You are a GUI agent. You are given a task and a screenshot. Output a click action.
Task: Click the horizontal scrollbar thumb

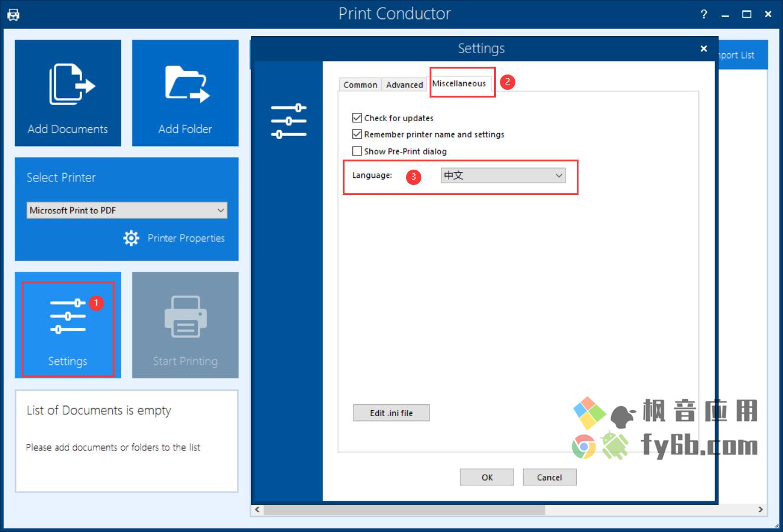tap(404, 510)
